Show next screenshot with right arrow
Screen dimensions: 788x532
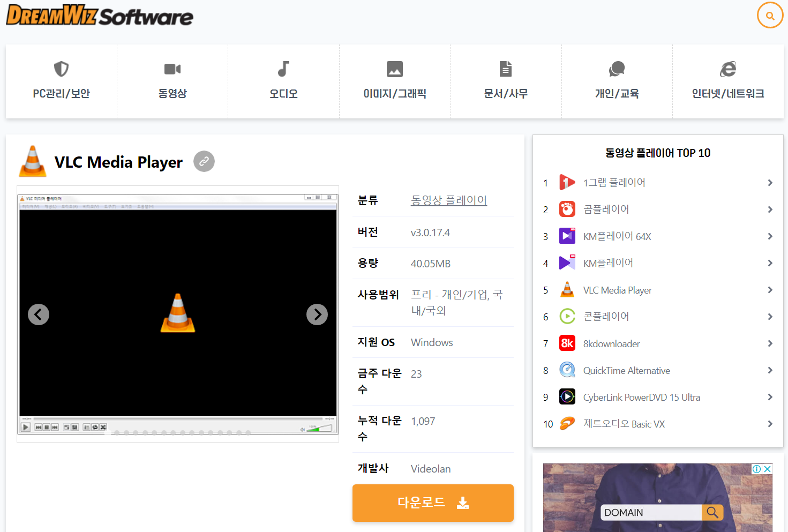click(317, 314)
